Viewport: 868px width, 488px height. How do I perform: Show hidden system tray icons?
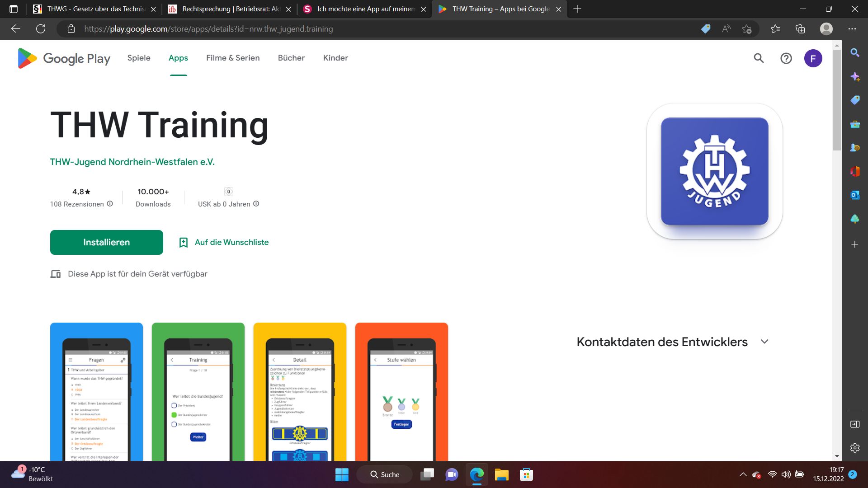(x=743, y=474)
